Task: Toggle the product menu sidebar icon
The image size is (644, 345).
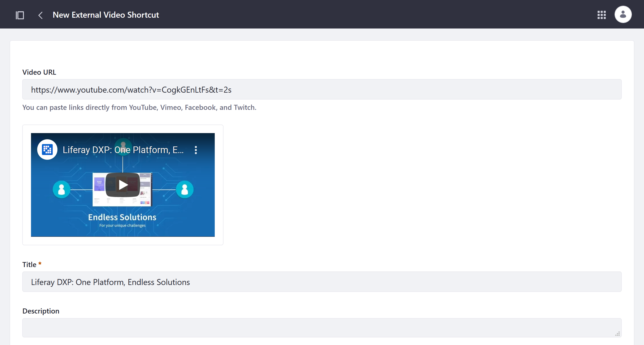Action: [x=20, y=15]
